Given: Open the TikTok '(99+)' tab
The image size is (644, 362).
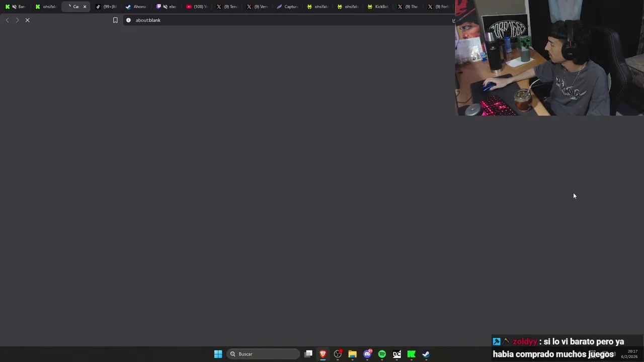Looking at the screenshot, I should click(x=106, y=7).
